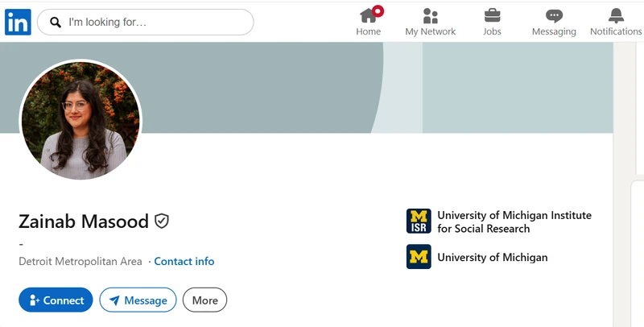Expand the More options menu
Image resolution: width=644 pixels, height=327 pixels.
pyautogui.click(x=204, y=300)
